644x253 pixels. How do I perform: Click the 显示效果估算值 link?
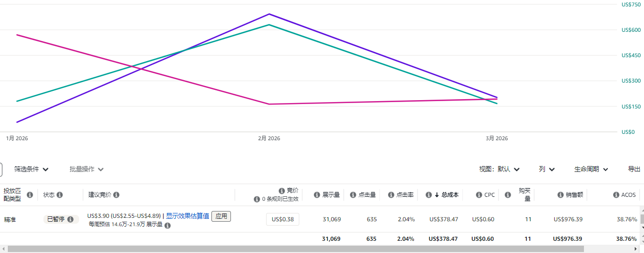pyautogui.click(x=187, y=216)
